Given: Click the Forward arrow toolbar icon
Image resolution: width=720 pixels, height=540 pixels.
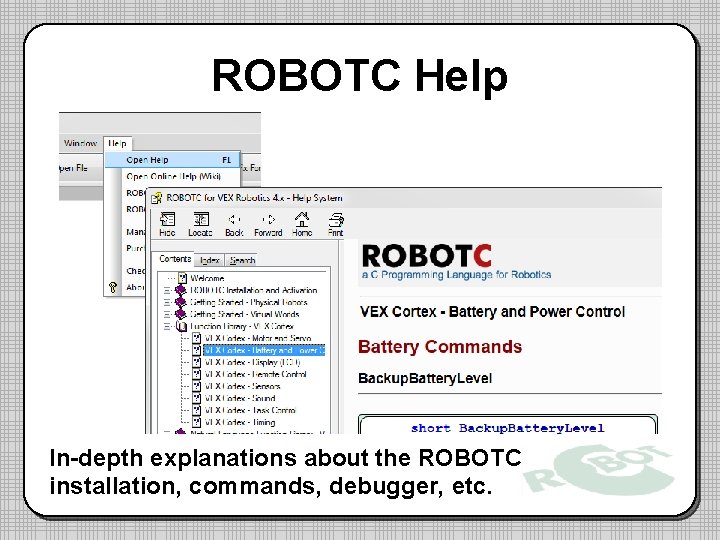Looking at the screenshot, I should (x=268, y=219).
